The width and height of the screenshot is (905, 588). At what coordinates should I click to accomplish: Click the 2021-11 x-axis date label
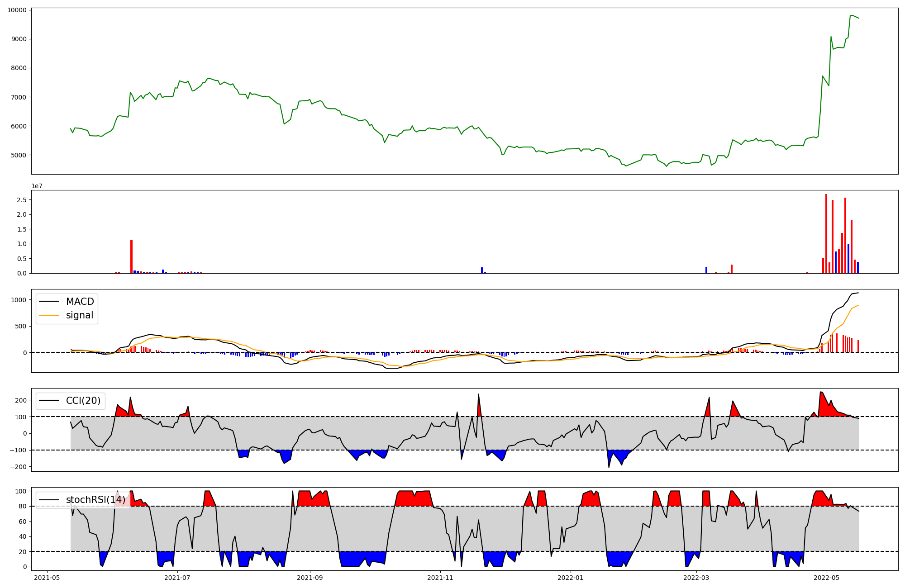(x=440, y=578)
